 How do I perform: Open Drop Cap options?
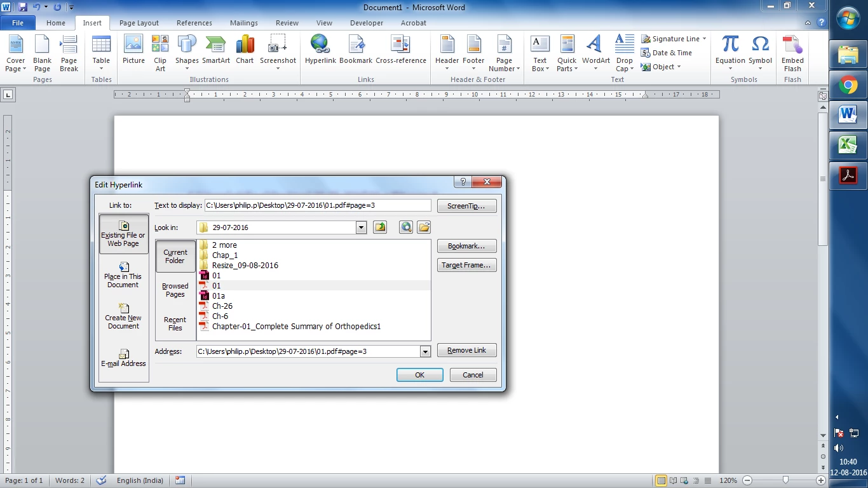(x=625, y=54)
